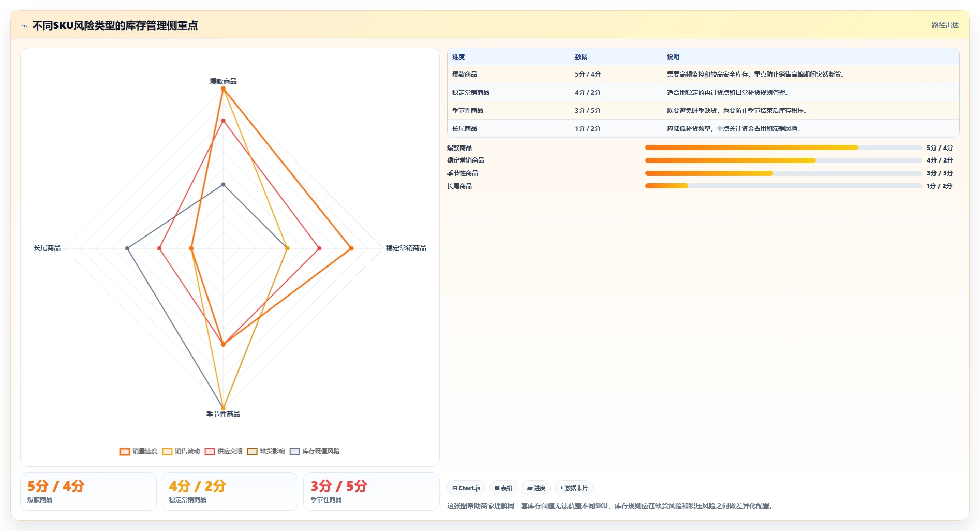This screenshot has height=531, width=980.
Task: Select the 进度 tag
Action: point(536,488)
